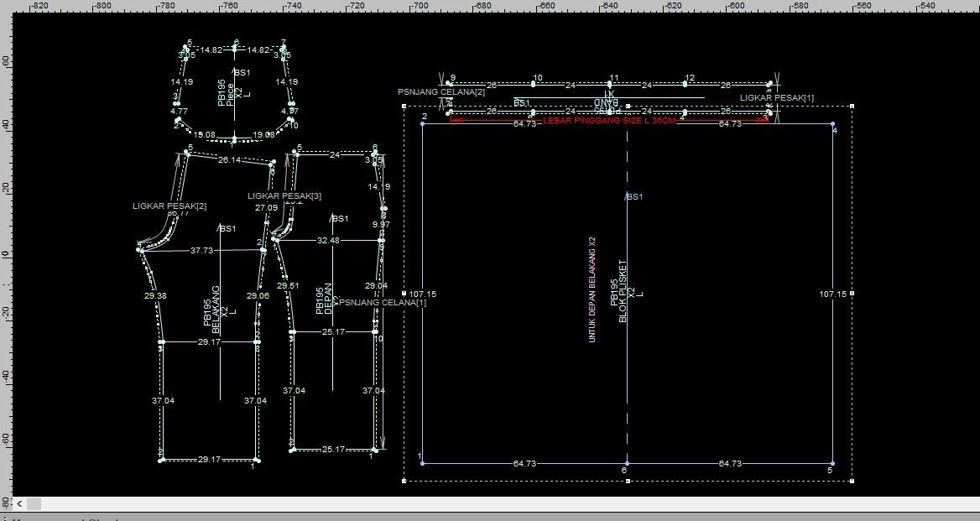Select the LIGKAR PESAK[3] measurement label
The width and height of the screenshot is (980, 521).
tap(284, 195)
